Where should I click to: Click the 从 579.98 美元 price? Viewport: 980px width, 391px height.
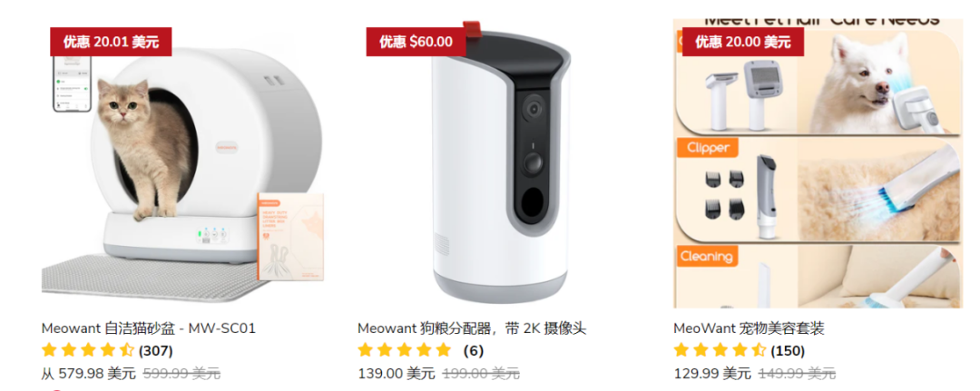click(88, 374)
